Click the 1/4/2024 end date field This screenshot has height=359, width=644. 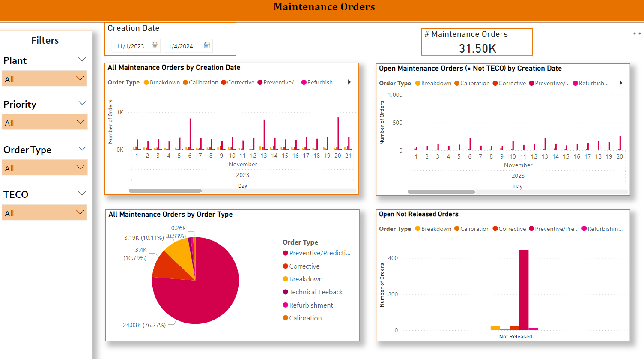pos(181,46)
